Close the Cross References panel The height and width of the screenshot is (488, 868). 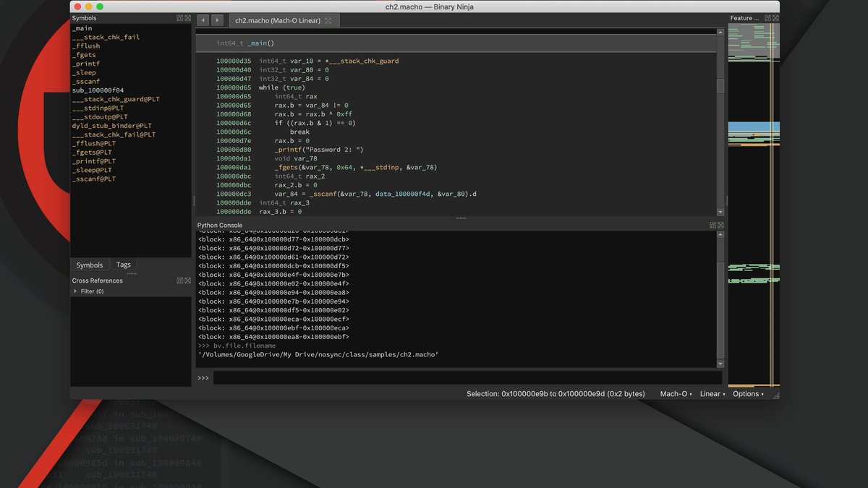click(187, 281)
